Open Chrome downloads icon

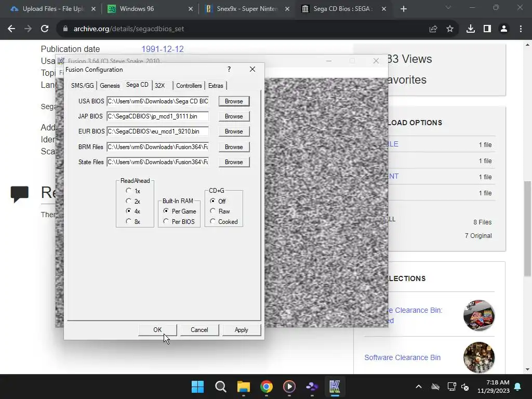pos(471,29)
